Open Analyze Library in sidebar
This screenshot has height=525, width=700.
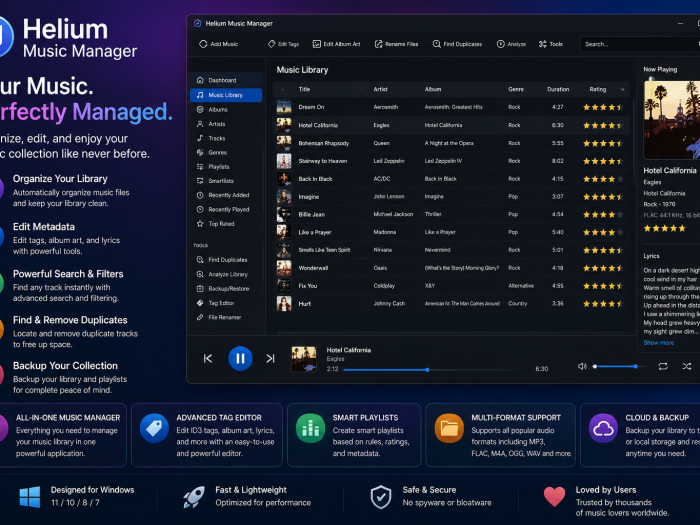pos(226,274)
